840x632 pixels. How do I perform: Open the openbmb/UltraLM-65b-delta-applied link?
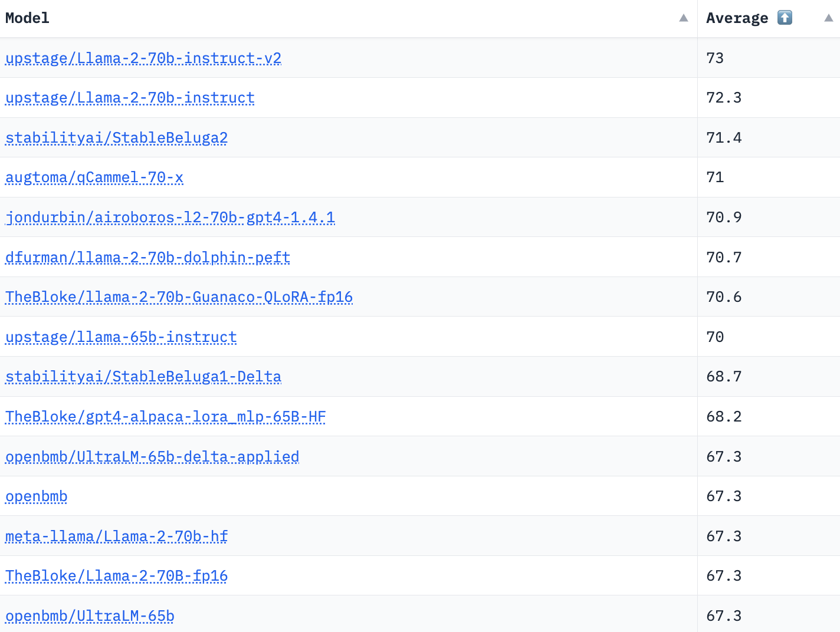(152, 456)
